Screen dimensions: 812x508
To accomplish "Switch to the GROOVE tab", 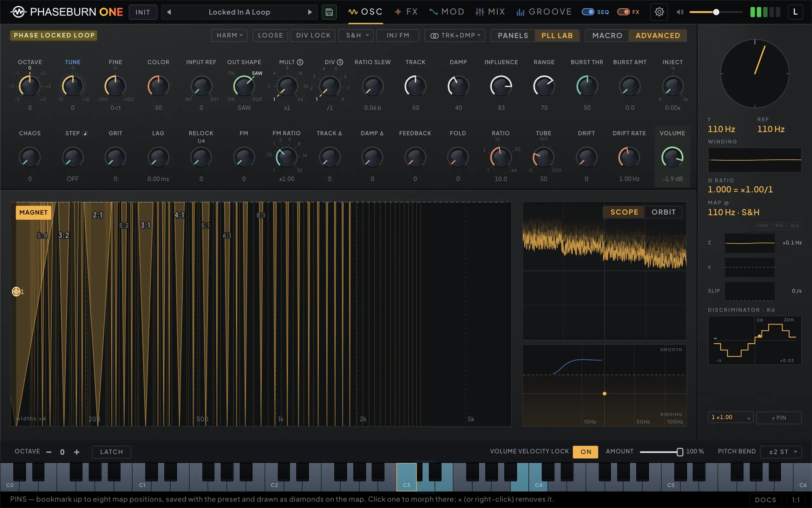I will coord(544,12).
